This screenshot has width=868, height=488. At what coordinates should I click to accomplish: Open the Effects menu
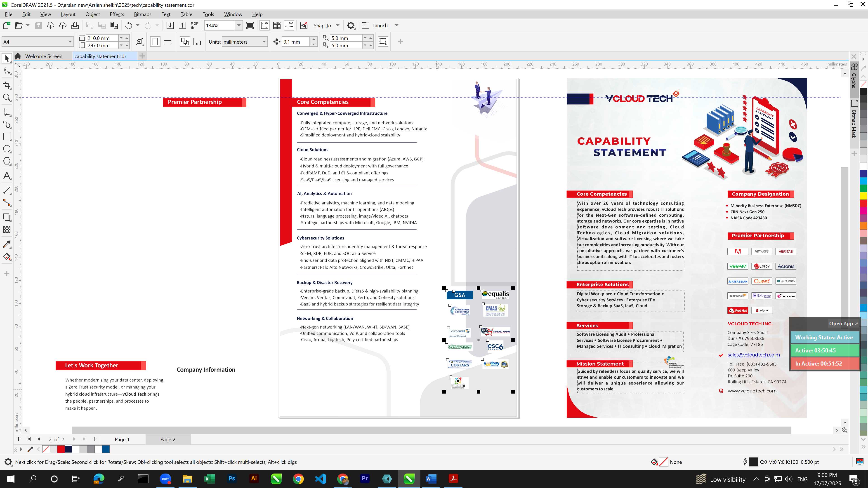pyautogui.click(x=117, y=14)
